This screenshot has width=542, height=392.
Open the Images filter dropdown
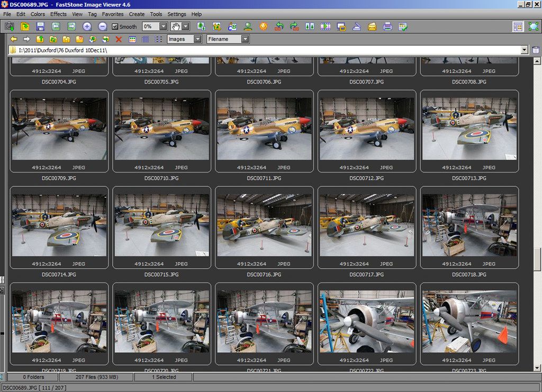(197, 39)
